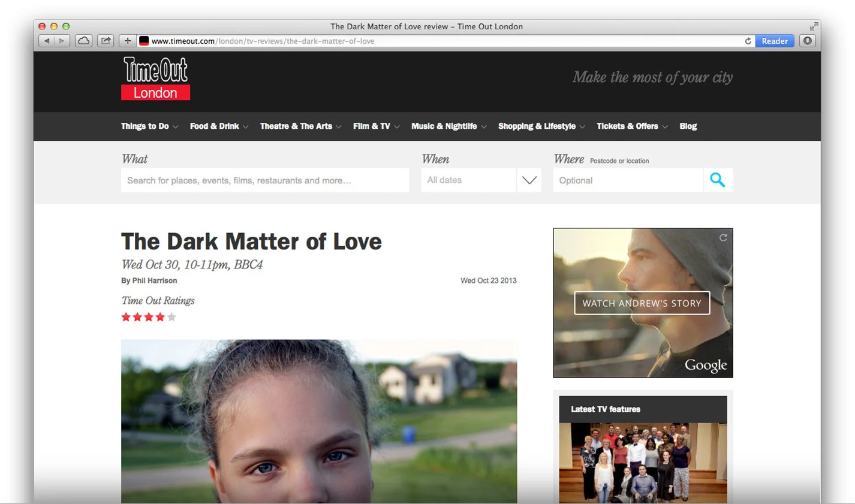Click The Dark Matter of Love headline
Image resolution: width=855 pixels, height=504 pixels.
251,241
